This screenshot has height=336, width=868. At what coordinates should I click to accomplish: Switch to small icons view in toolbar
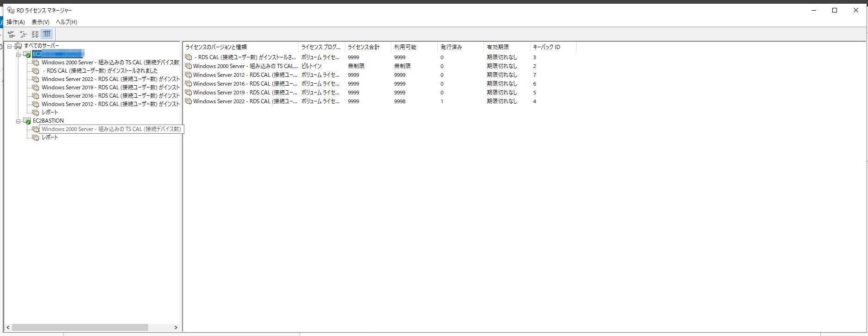[24, 34]
